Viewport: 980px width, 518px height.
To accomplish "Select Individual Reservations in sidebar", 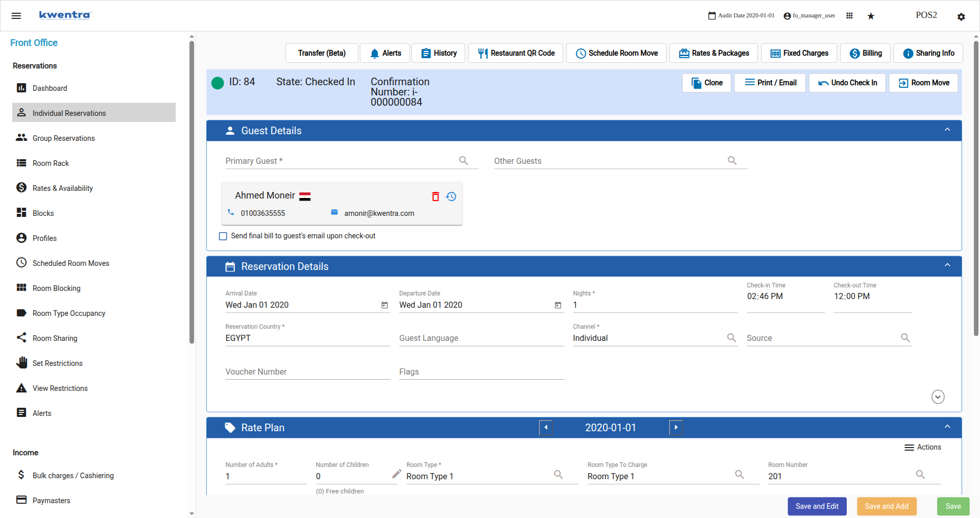I will (94, 113).
